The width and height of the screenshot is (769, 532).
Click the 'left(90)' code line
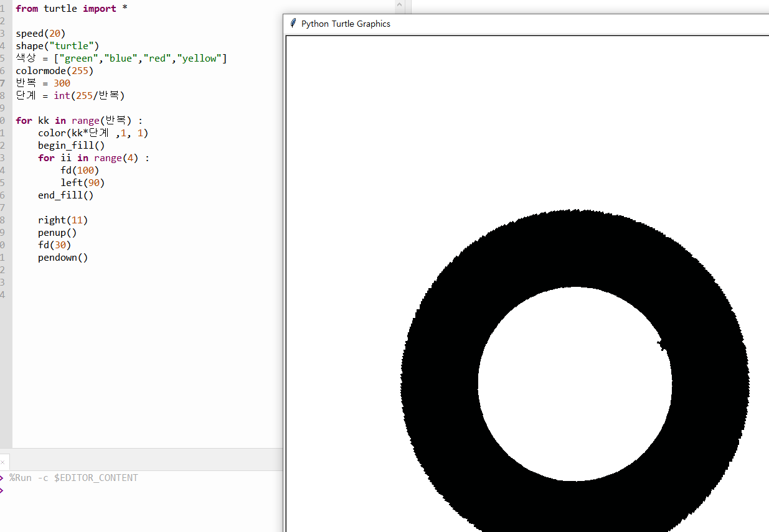tap(82, 183)
